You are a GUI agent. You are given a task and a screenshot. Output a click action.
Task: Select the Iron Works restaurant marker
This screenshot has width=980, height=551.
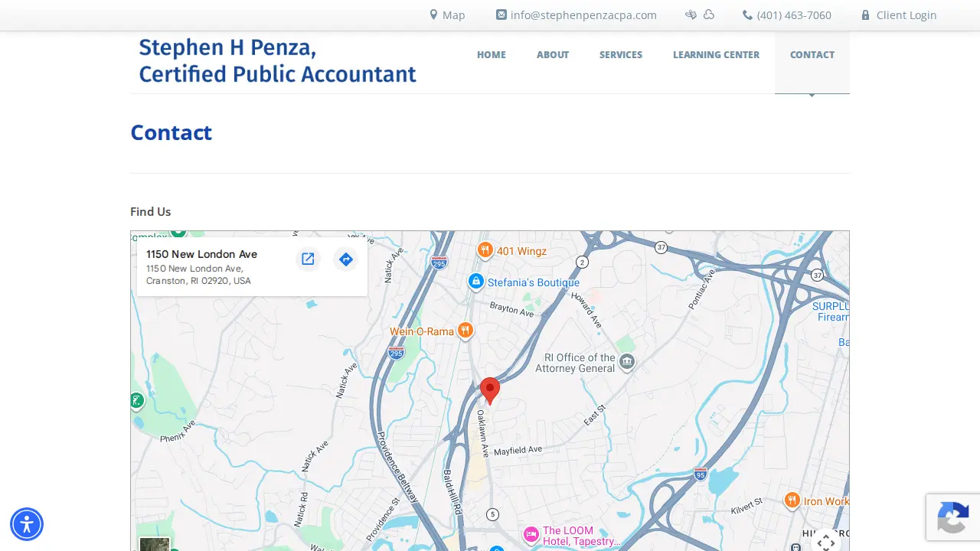[x=792, y=500]
